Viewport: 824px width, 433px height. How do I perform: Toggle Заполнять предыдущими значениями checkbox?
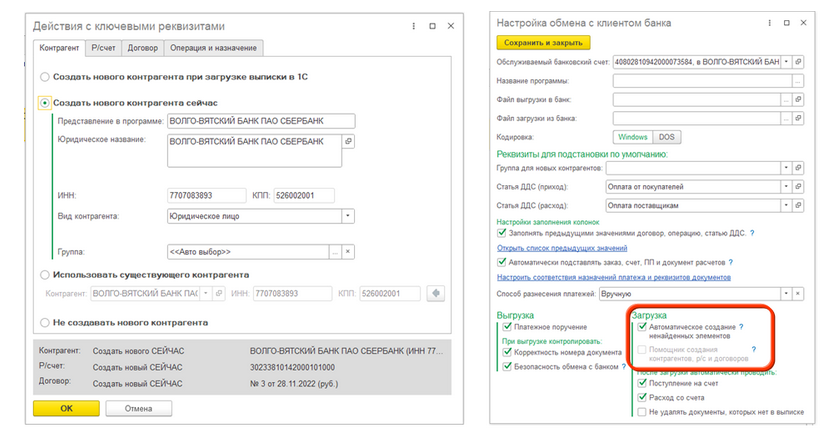502,233
